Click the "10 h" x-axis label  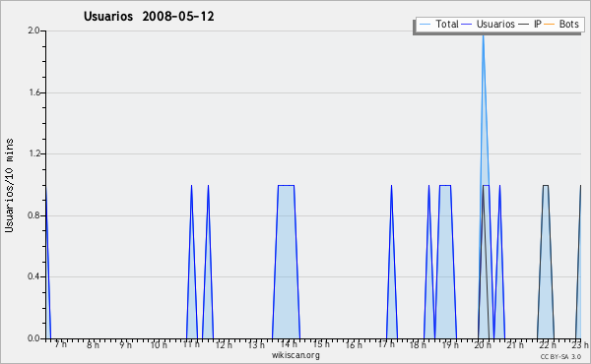click(x=159, y=344)
